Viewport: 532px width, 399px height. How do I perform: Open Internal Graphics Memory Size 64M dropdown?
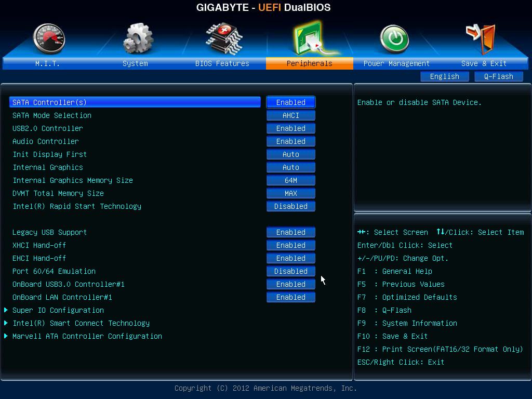click(x=291, y=180)
